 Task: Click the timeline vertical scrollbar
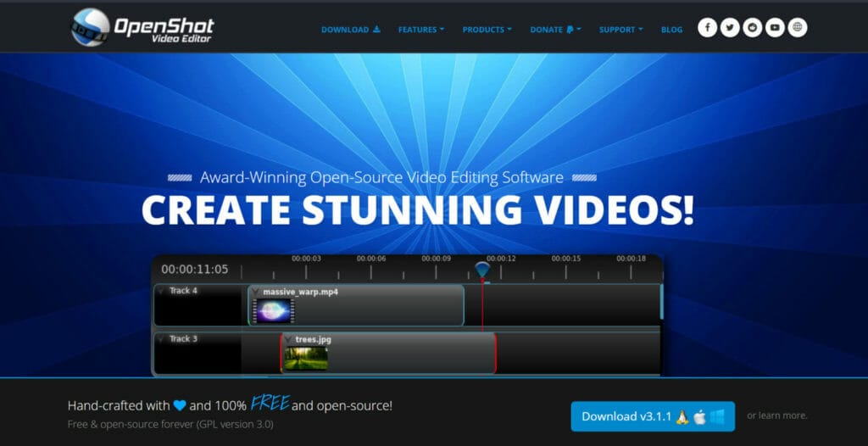coord(661,302)
